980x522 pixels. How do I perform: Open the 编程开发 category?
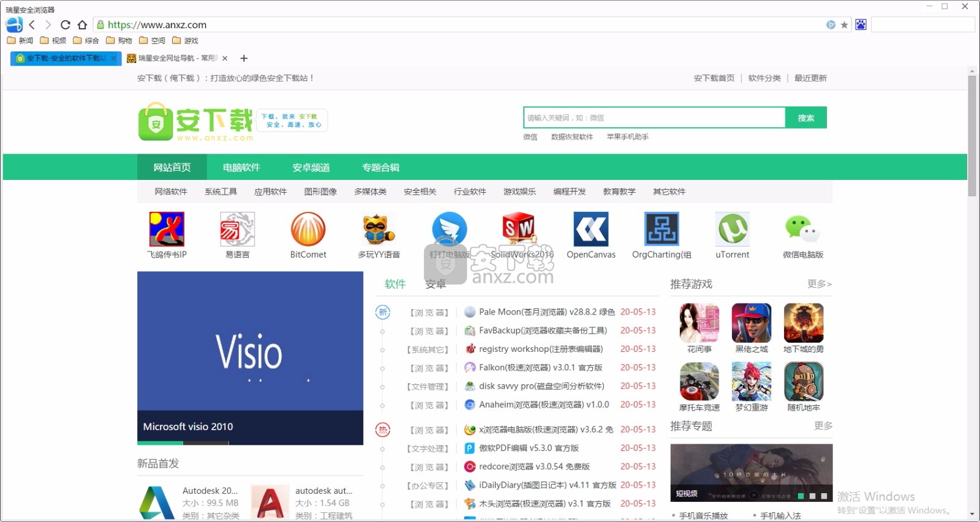pos(570,192)
